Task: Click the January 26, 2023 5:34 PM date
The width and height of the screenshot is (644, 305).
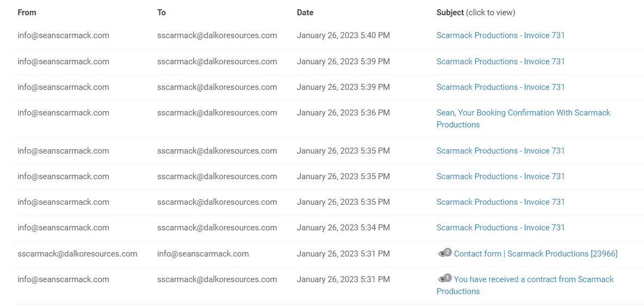Action: click(343, 228)
